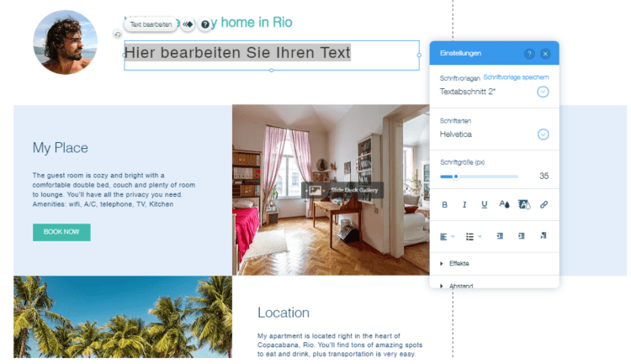Open the Schriftarten dropdown showing Helvetica
Viewport: 631px width, 364px height.
[543, 134]
